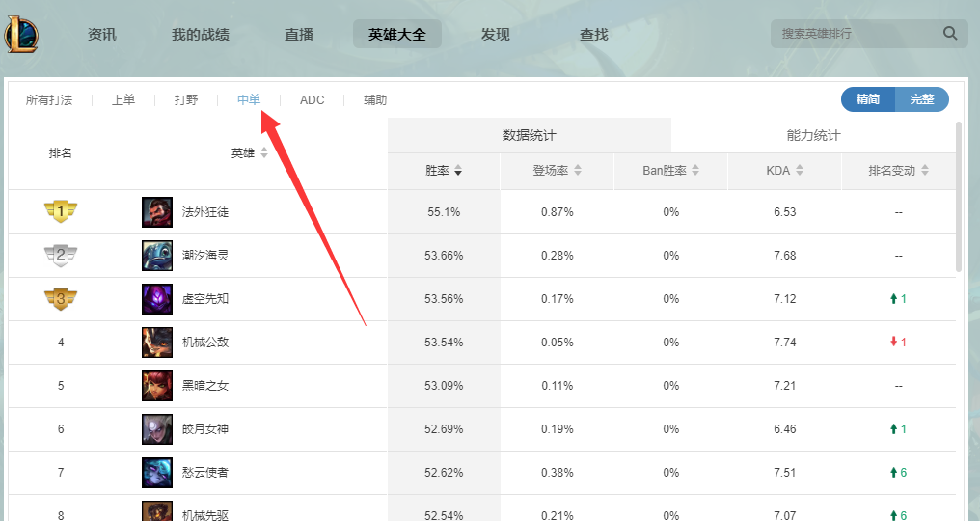Filter by 打野 position

click(x=186, y=100)
